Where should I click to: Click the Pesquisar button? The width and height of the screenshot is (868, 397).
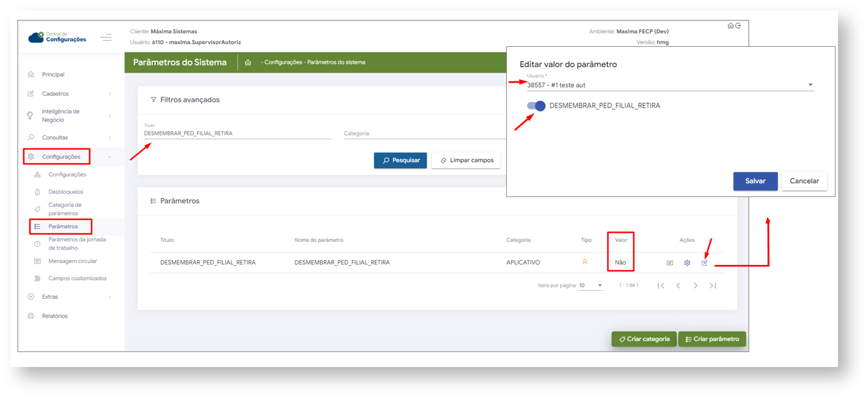(401, 161)
